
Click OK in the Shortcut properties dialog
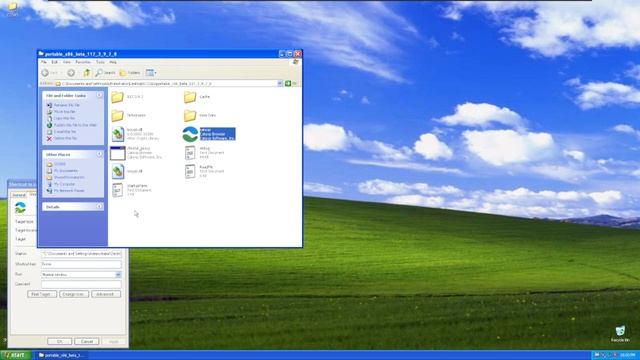pyautogui.click(x=59, y=341)
